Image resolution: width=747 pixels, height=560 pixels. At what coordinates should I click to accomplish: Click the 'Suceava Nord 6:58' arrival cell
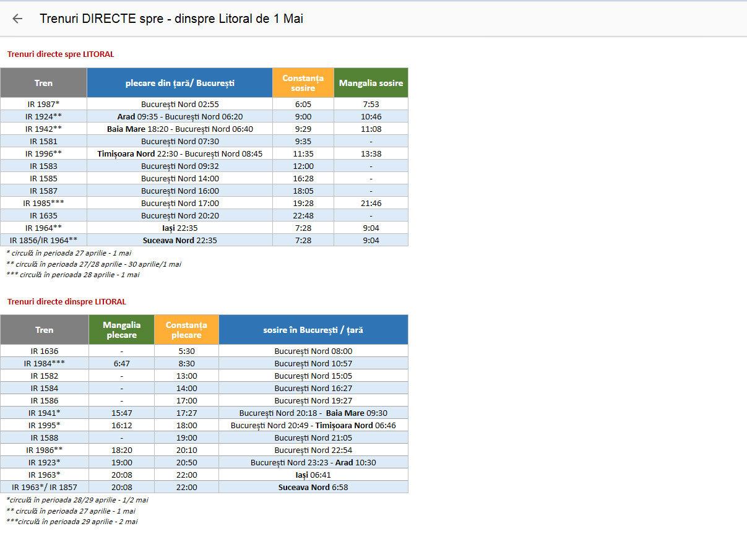coord(313,487)
